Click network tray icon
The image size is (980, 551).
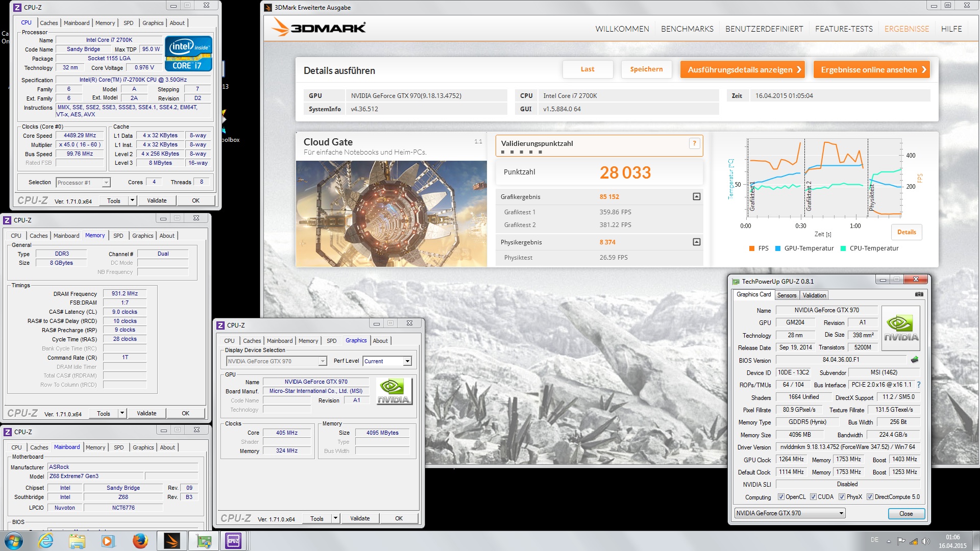click(x=914, y=541)
